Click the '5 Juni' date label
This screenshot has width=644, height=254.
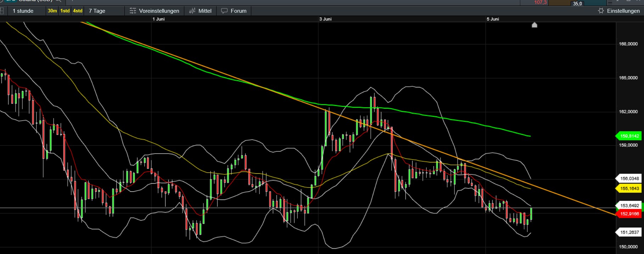493,19
